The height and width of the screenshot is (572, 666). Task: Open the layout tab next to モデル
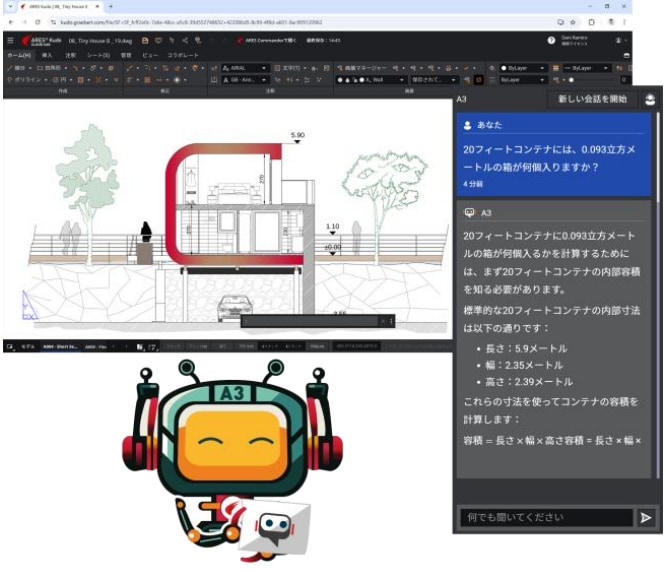pyautogui.click(x=60, y=347)
